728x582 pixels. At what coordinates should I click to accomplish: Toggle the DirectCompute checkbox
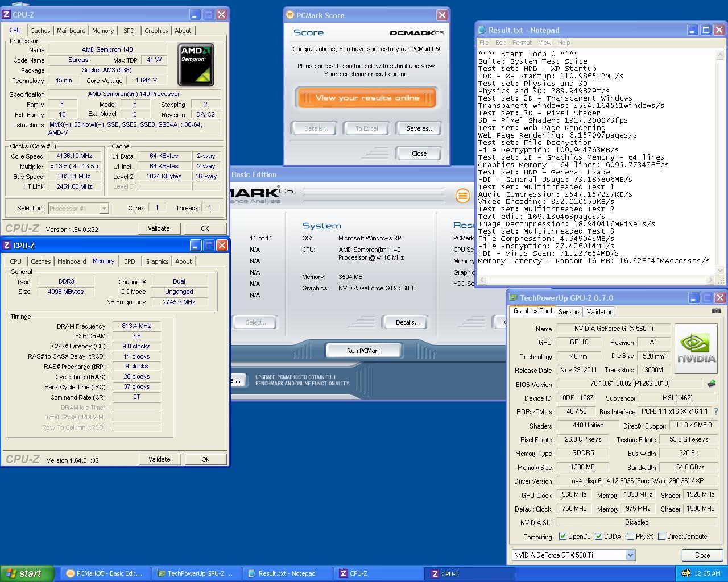pos(661,536)
